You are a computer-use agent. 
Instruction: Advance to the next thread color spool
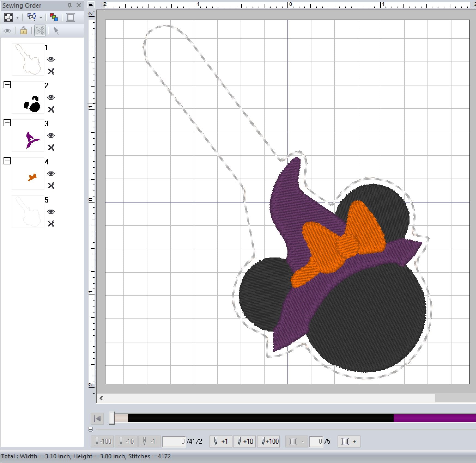349,441
